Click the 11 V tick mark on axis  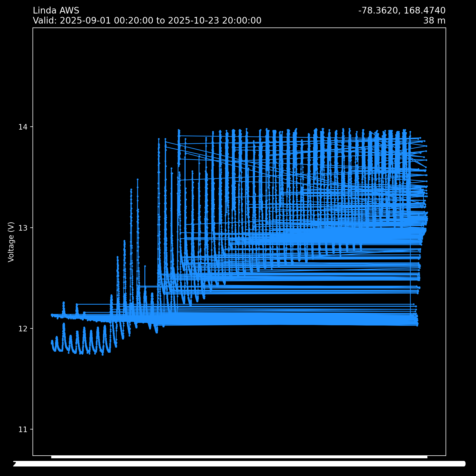[x=32, y=429]
